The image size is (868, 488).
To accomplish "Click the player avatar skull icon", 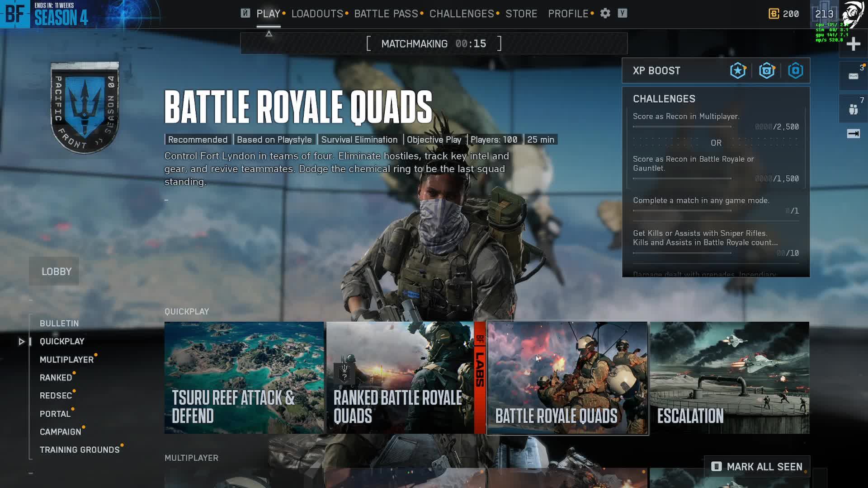I will pos(854,14).
